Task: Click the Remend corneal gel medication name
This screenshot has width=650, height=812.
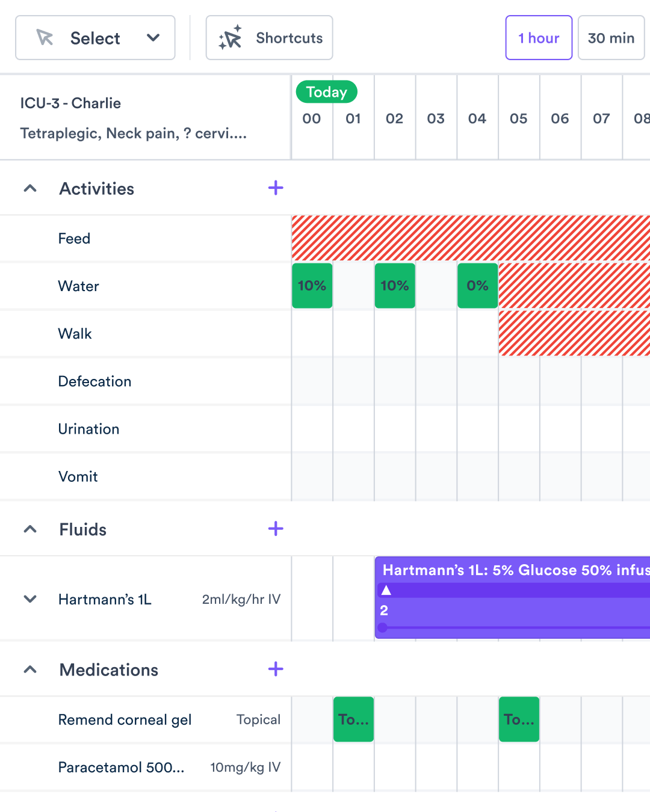Action: tap(125, 720)
